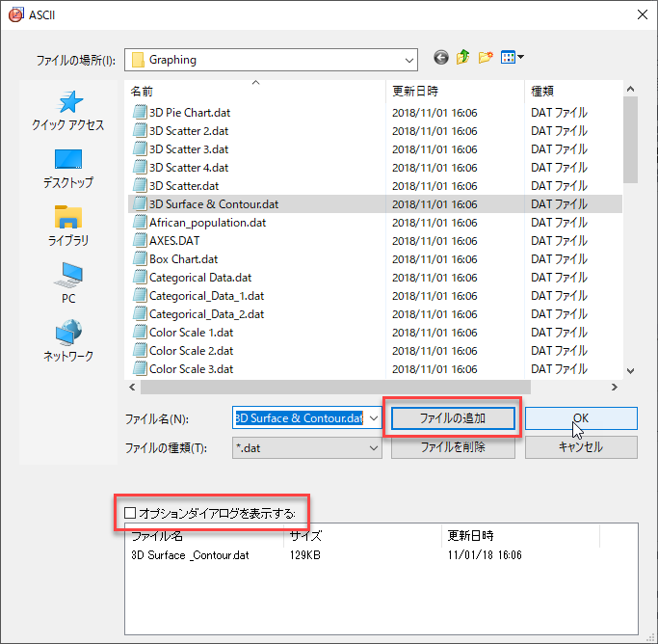Click the ファイルの追加 button
The image size is (658, 644).
coord(453,418)
